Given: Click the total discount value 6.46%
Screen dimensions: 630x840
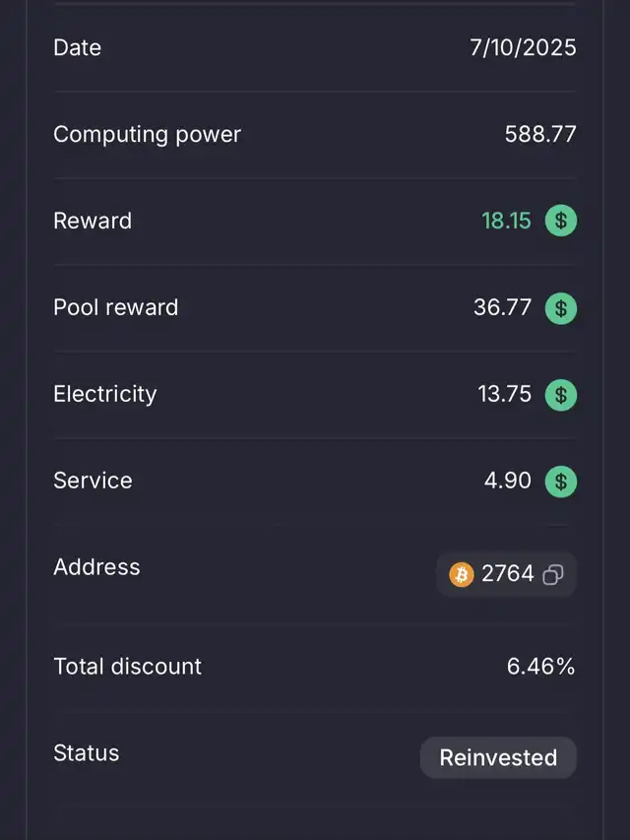Looking at the screenshot, I should click(540, 667).
